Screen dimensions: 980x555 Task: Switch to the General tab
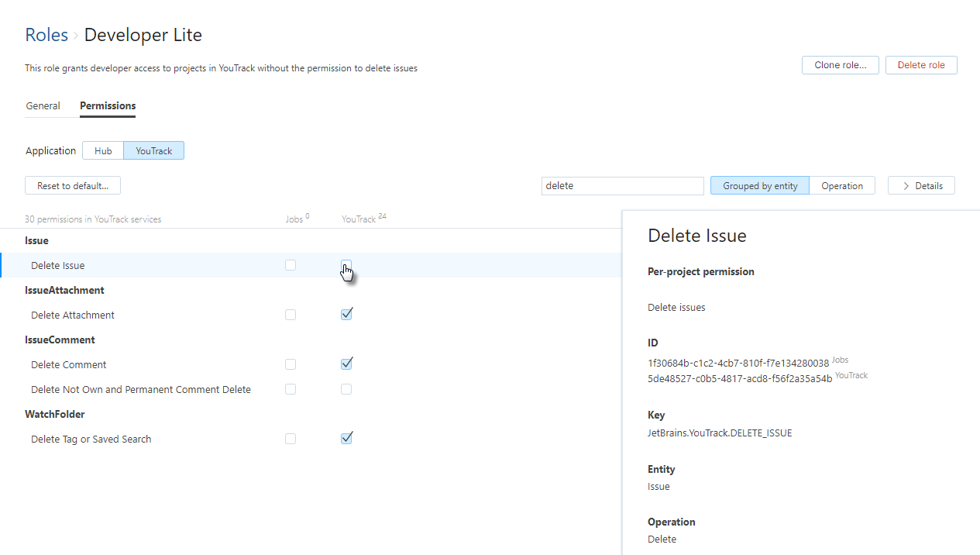(x=43, y=105)
